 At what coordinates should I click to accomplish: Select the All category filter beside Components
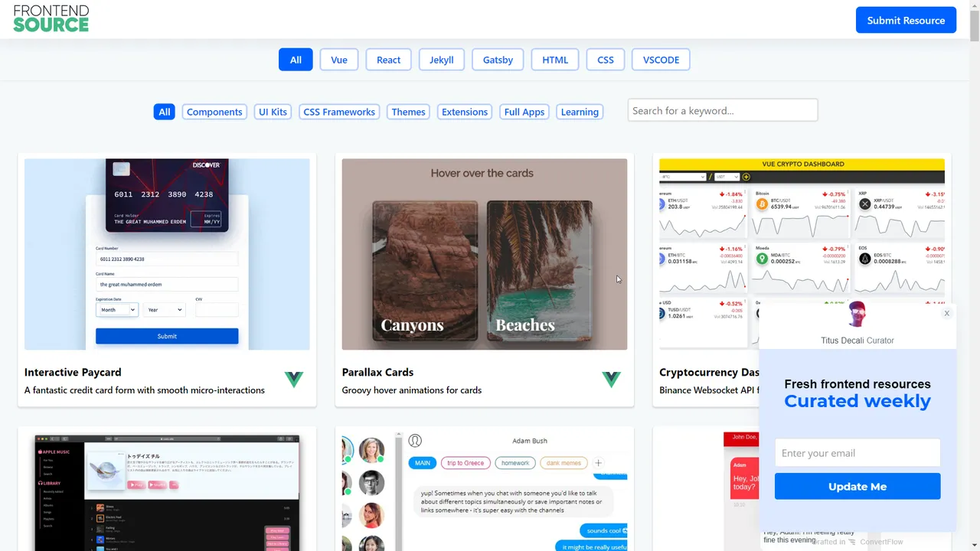click(164, 112)
